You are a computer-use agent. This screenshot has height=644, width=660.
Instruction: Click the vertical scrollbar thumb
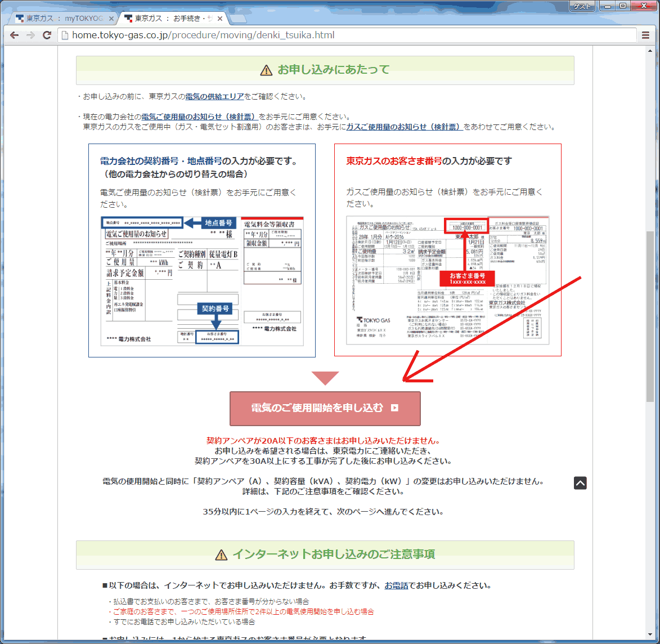650,316
